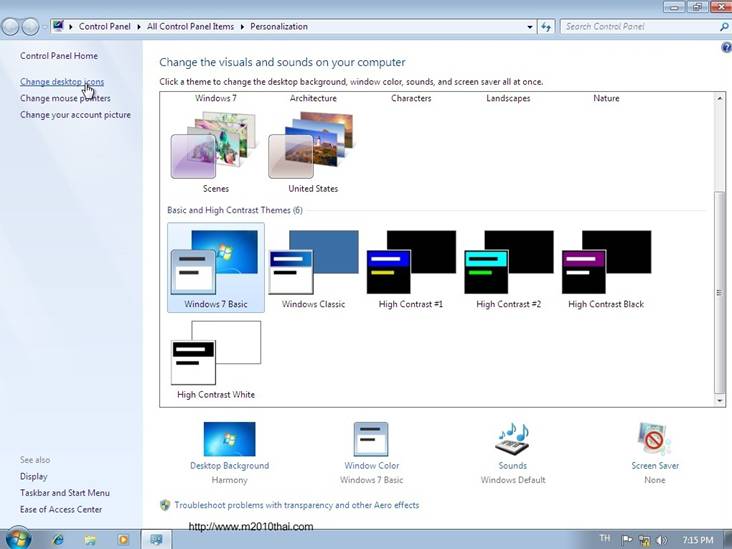Click the Desktop Background label link
Image resolution: width=732 pixels, height=549 pixels.
tap(229, 465)
